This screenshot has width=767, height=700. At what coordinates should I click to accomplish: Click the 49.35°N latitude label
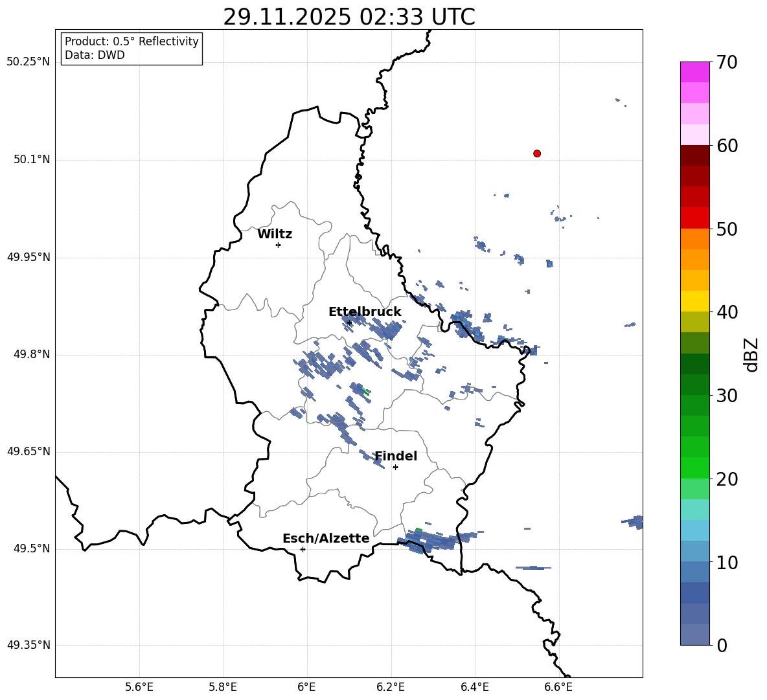[29, 645]
